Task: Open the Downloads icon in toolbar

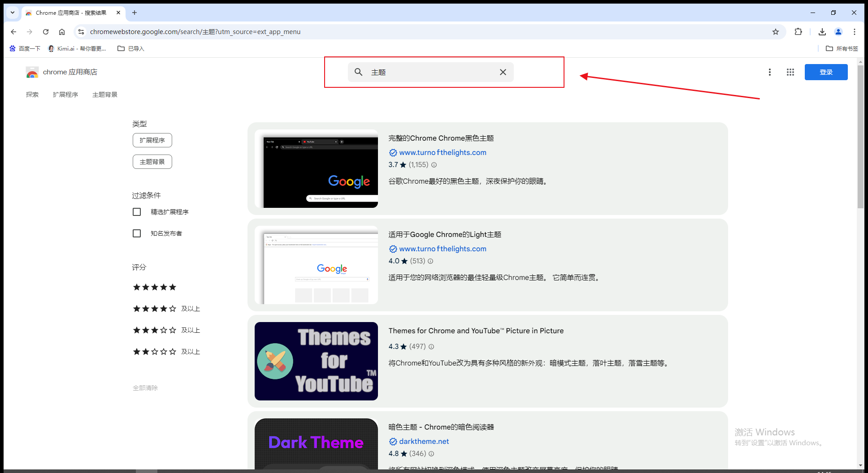Action: pos(822,32)
